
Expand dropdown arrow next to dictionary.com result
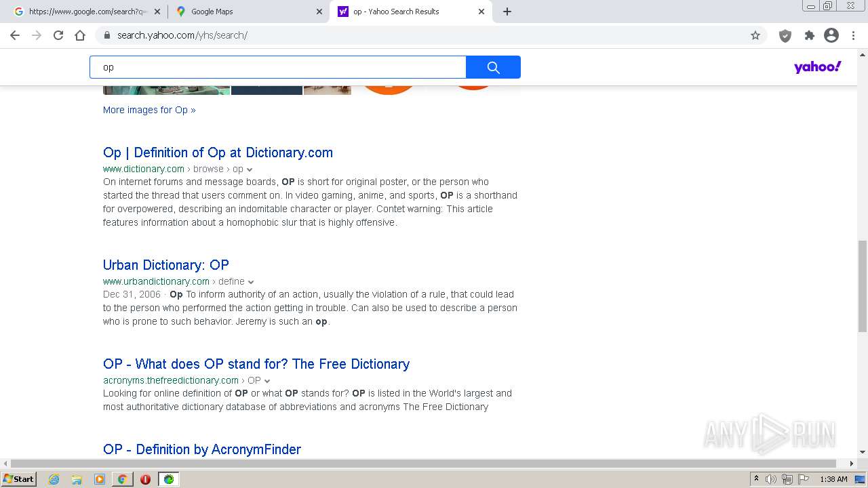point(250,169)
